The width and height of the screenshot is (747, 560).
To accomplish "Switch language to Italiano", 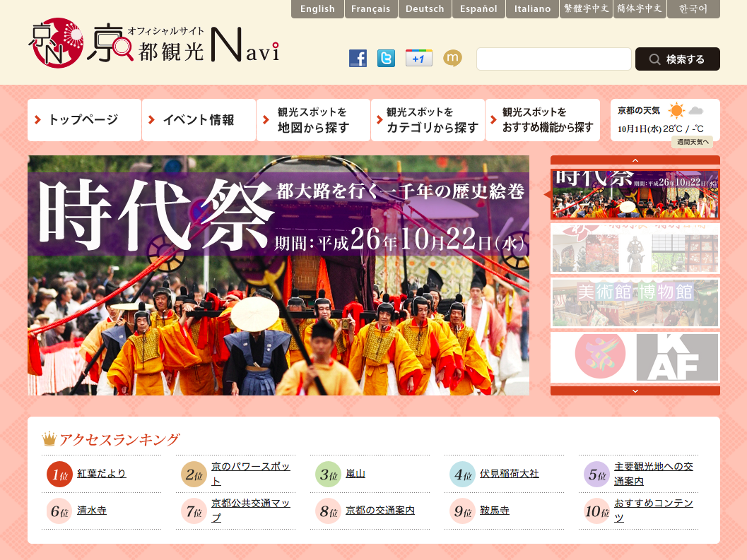I will pos(532,8).
